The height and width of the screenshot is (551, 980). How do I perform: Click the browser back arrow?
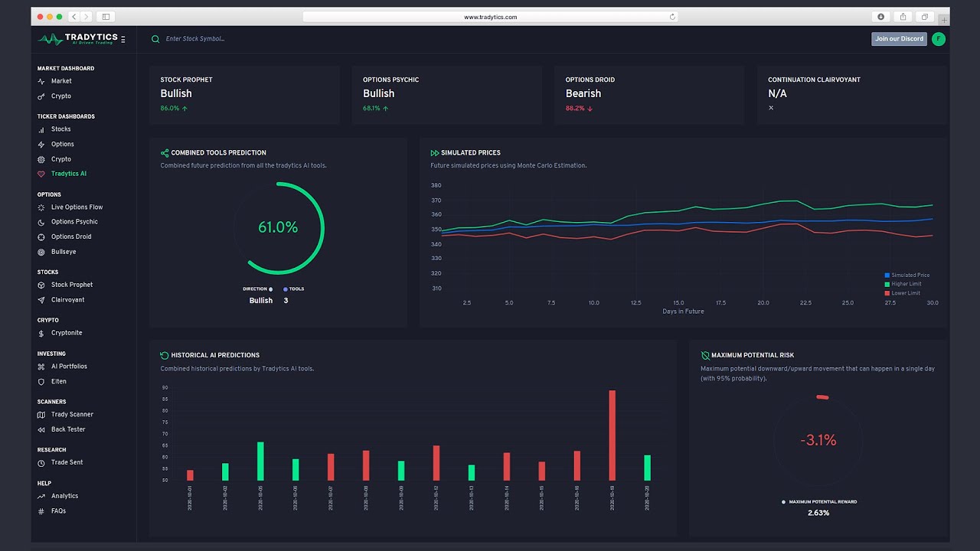coord(73,17)
